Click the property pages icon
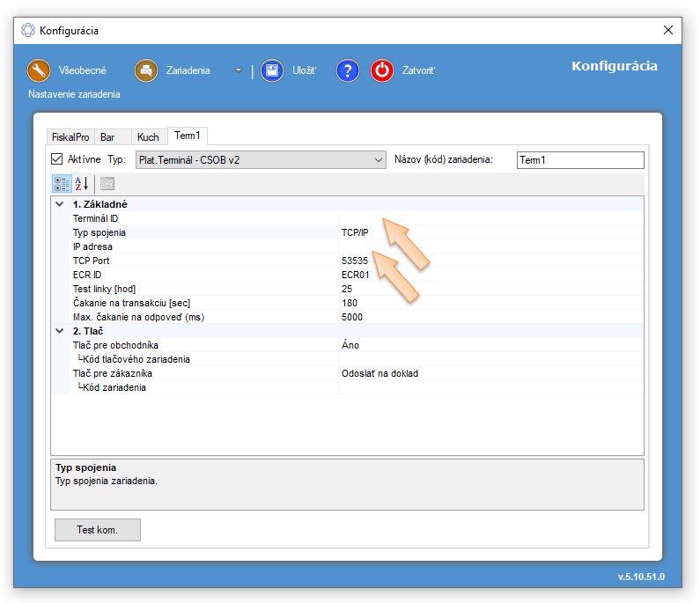This screenshot has height=603, width=700. coord(107,183)
